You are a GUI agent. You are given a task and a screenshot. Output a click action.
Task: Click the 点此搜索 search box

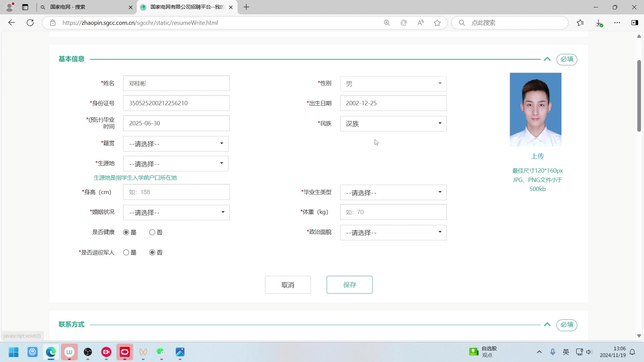click(510, 23)
